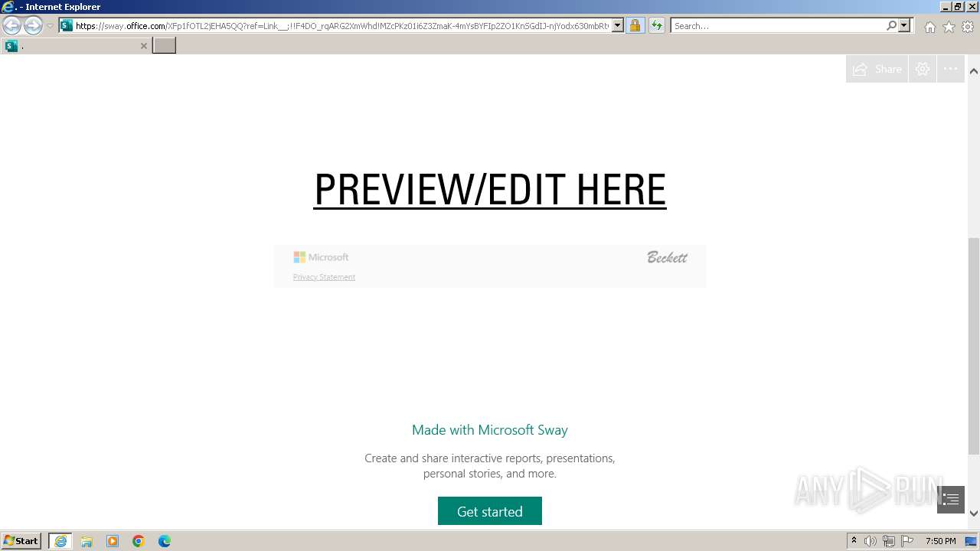Click the Beckett signature text
This screenshot has width=980, height=551.
click(667, 257)
